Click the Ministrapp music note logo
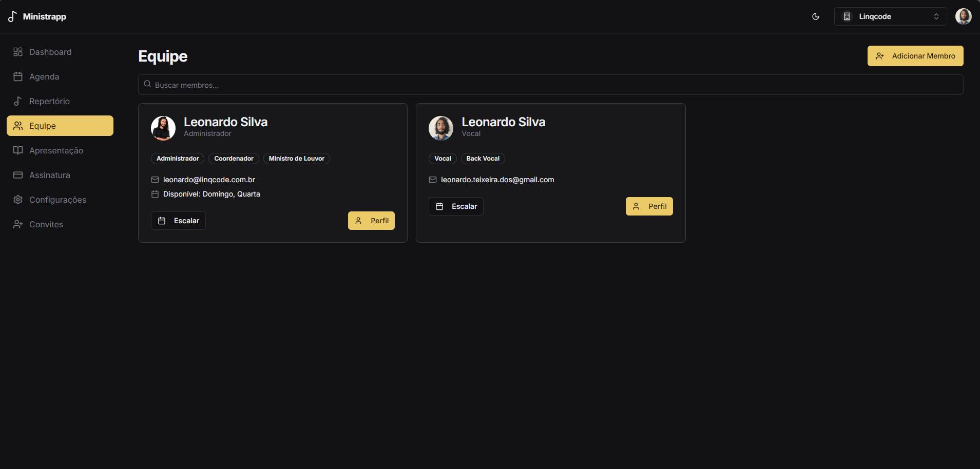980x469 pixels. click(x=13, y=16)
